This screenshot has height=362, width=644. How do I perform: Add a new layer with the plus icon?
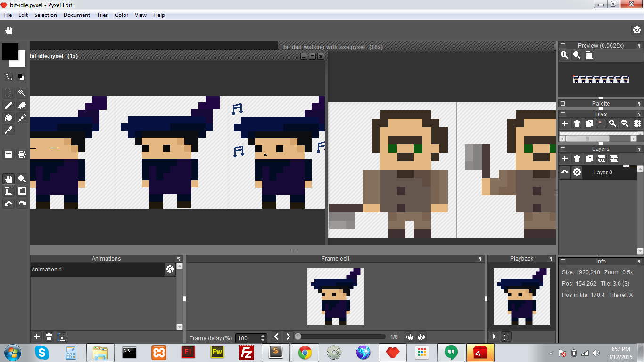click(x=565, y=159)
